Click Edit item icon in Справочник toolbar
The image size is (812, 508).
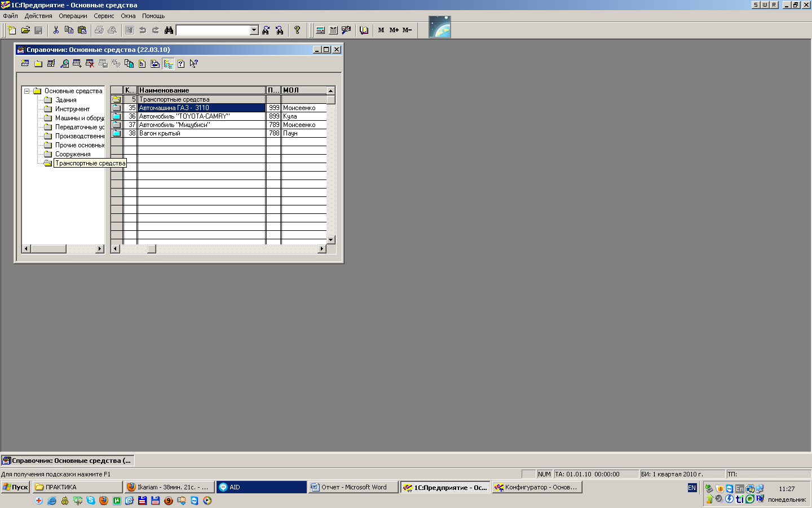tap(51, 64)
